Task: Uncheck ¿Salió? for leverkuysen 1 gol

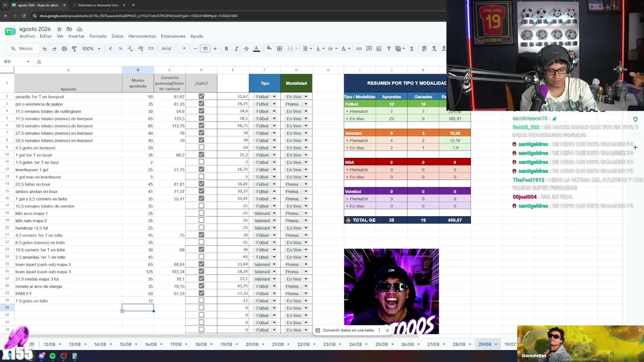Action: [201, 169]
